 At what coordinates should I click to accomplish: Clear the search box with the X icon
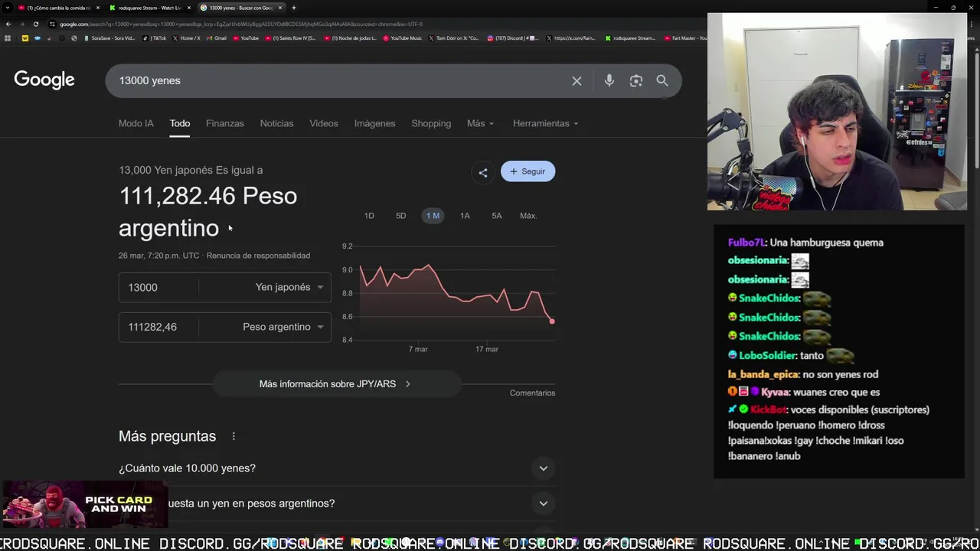click(577, 80)
